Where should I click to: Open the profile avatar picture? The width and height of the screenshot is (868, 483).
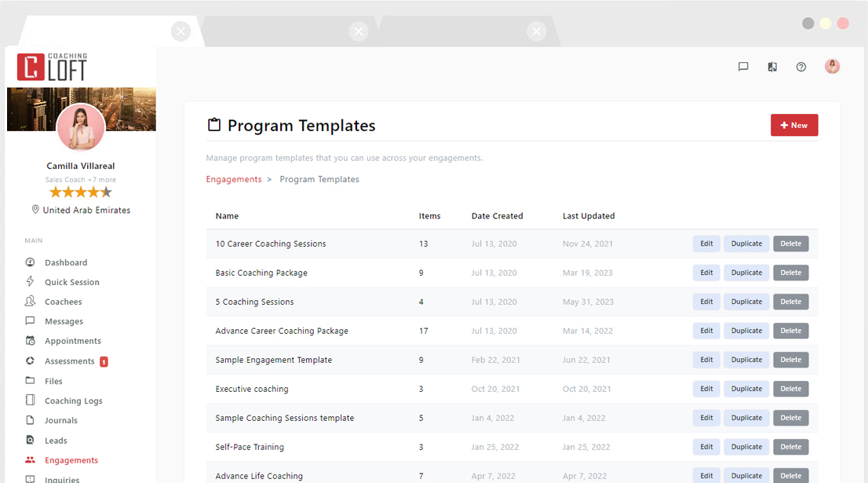point(832,66)
